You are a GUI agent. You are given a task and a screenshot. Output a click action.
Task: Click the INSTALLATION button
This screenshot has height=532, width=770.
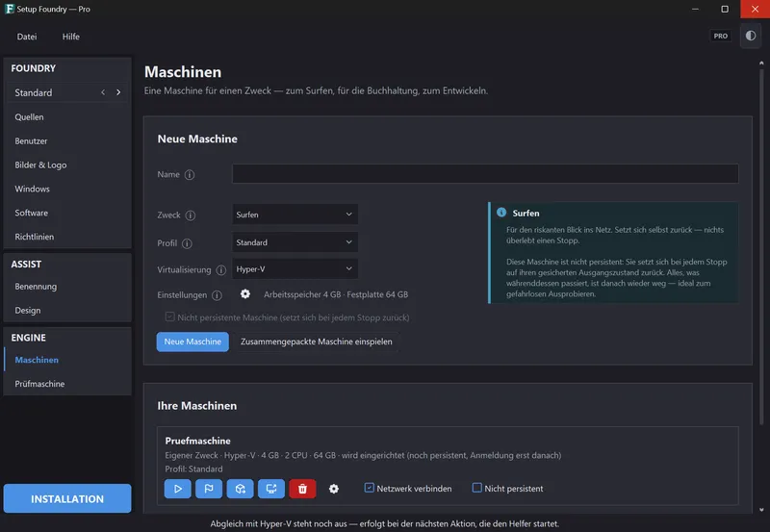pyautogui.click(x=67, y=498)
